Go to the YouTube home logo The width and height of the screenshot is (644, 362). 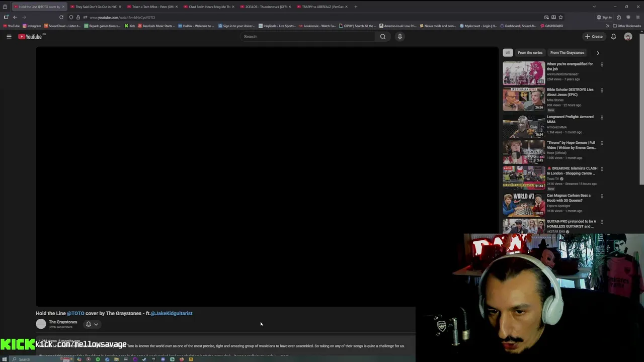pyautogui.click(x=30, y=36)
